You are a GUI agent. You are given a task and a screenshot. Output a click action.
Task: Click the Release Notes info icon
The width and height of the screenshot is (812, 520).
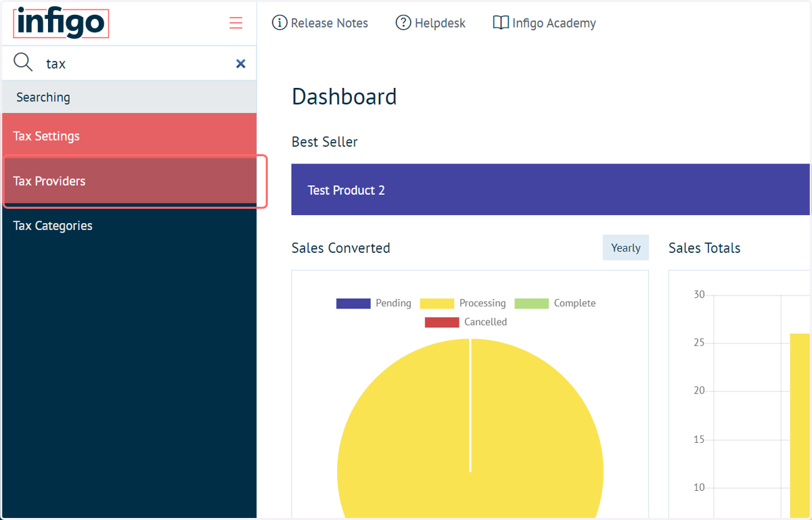[279, 23]
